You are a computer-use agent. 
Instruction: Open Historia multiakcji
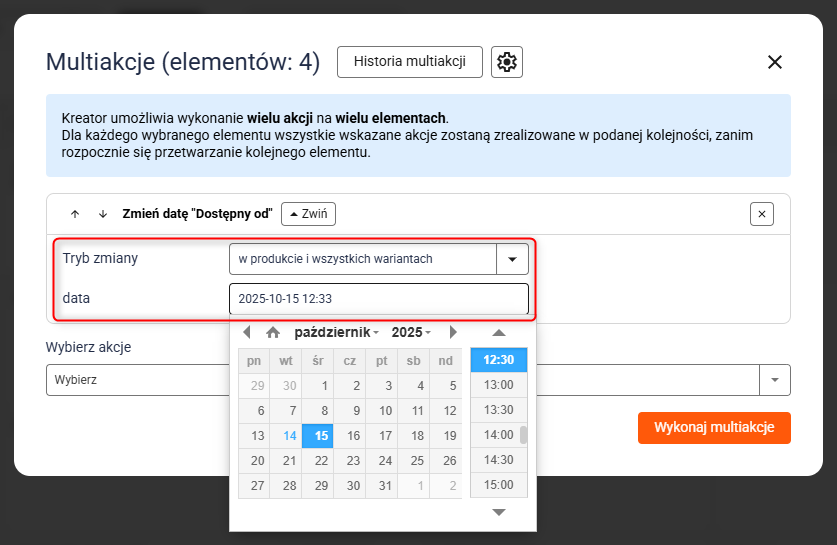409,62
